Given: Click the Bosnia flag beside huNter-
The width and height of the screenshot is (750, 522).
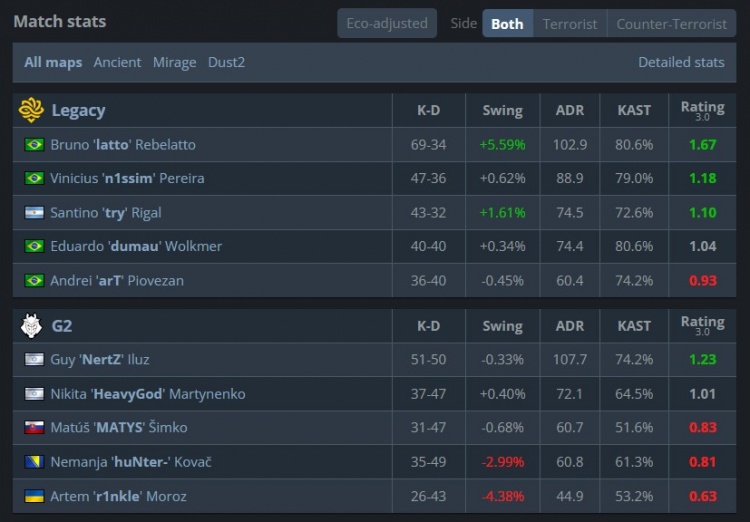Looking at the screenshot, I should click(34, 462).
